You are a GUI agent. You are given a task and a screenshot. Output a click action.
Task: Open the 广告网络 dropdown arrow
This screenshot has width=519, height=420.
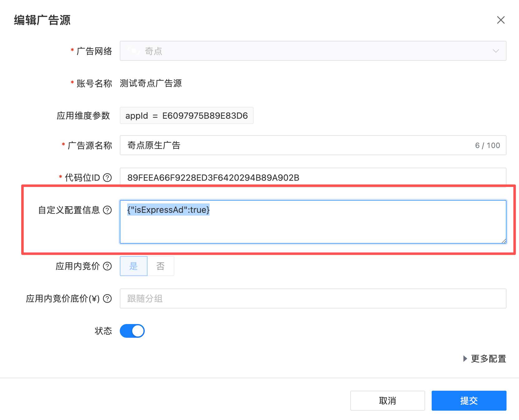[x=496, y=51]
